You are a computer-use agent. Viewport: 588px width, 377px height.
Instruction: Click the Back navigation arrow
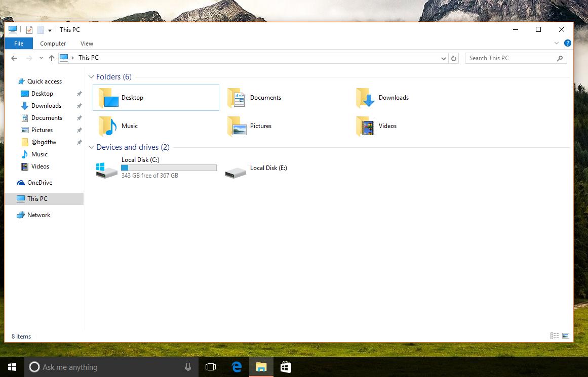tap(14, 58)
